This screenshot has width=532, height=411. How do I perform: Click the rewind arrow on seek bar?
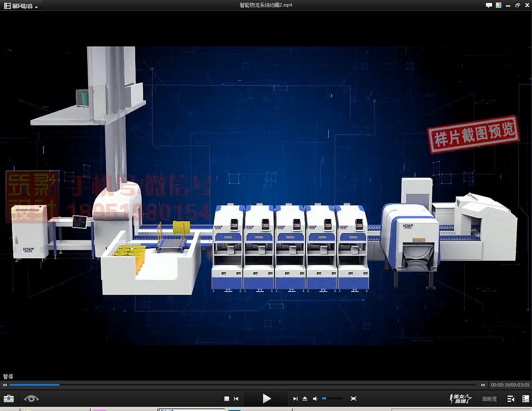coord(5,385)
